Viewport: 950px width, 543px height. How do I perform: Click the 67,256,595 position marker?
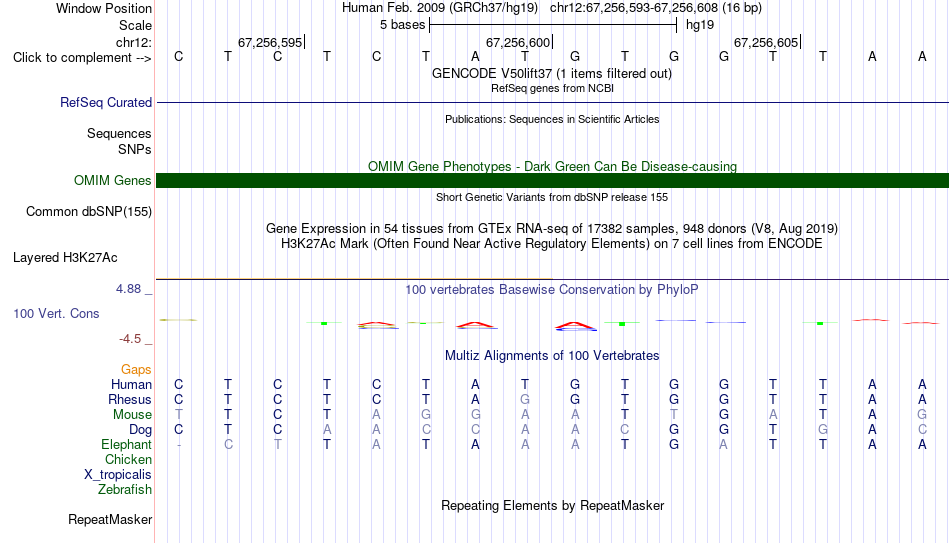pos(270,42)
